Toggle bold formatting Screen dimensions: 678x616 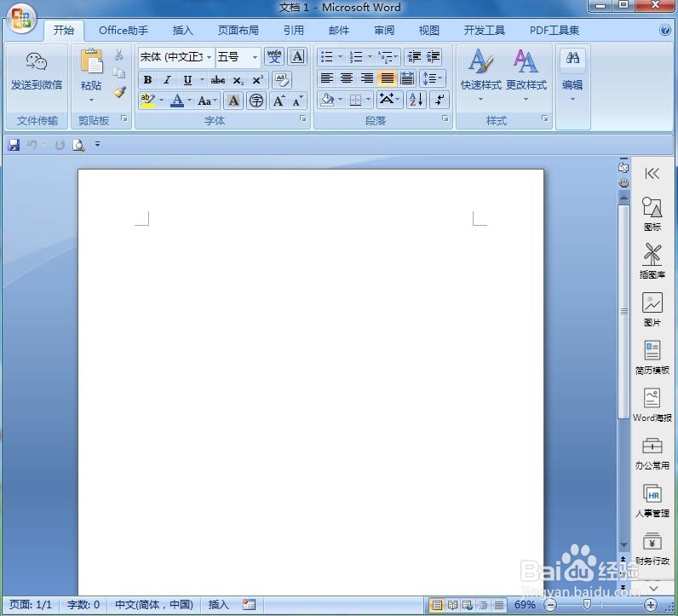point(147,80)
